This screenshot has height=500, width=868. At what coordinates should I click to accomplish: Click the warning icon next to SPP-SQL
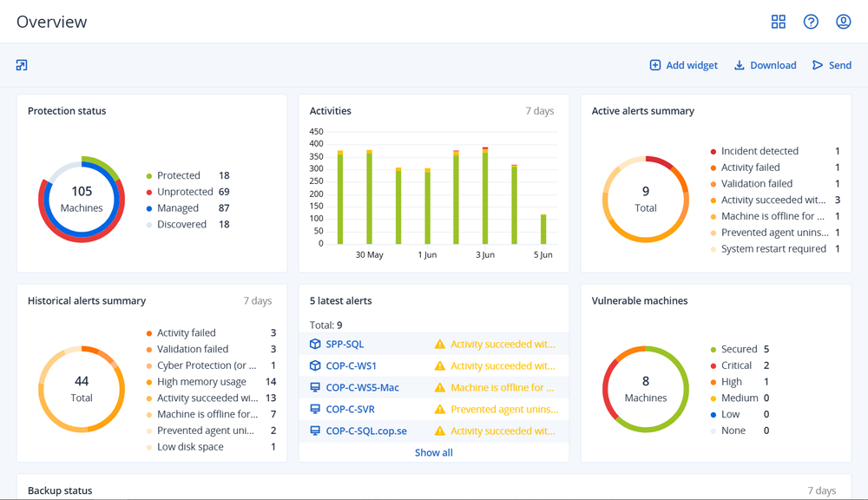440,345
